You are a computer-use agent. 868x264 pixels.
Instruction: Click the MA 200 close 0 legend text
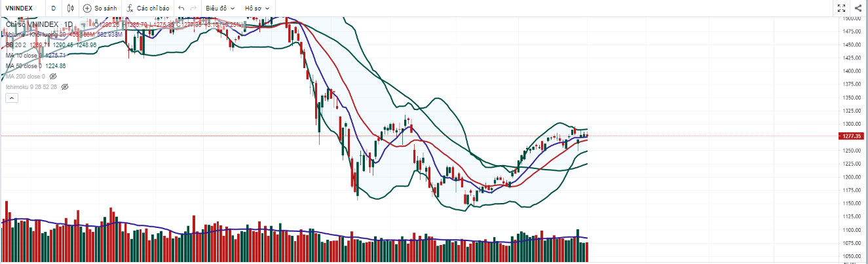[26, 77]
